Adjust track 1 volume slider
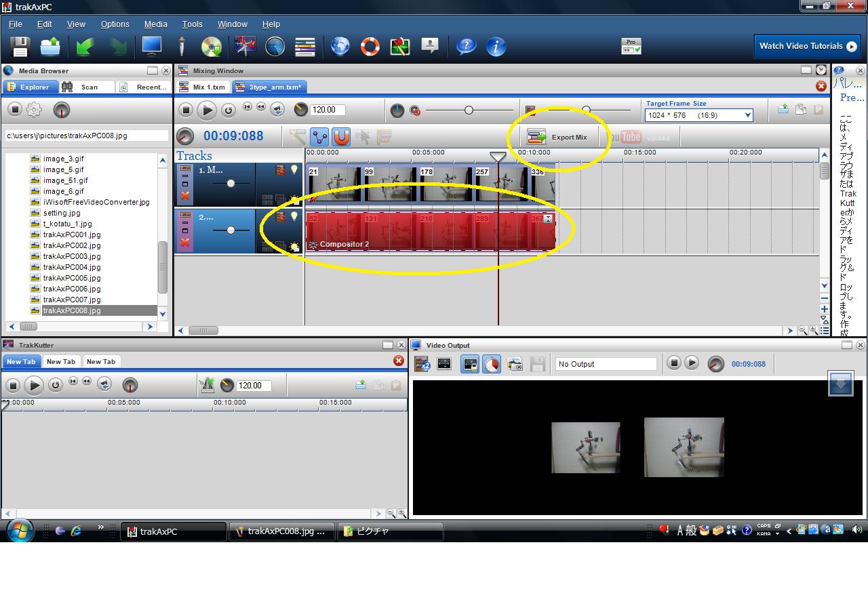This screenshot has height=610, width=868. coord(231,184)
